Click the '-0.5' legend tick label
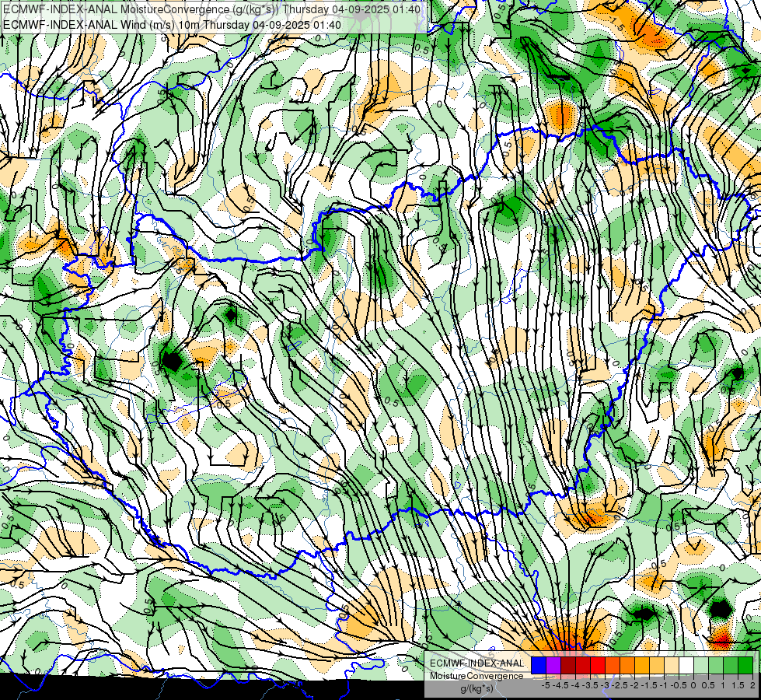This screenshot has height=700, width=761. [679, 685]
